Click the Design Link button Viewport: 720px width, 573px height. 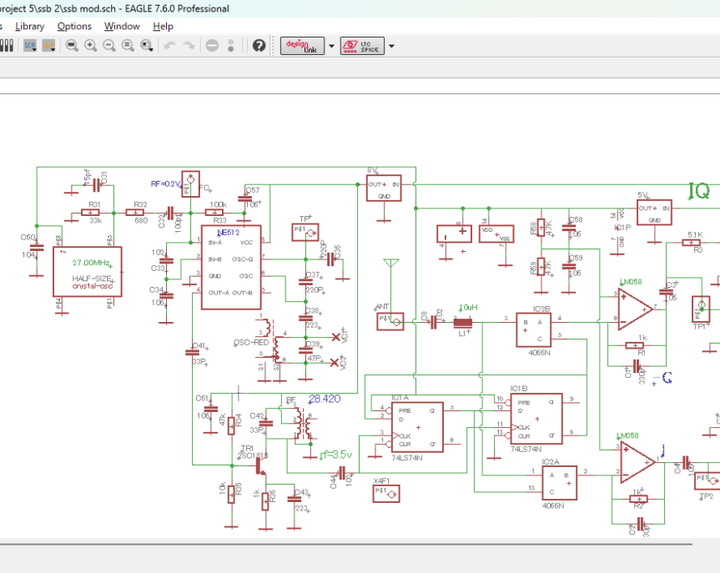(302, 46)
